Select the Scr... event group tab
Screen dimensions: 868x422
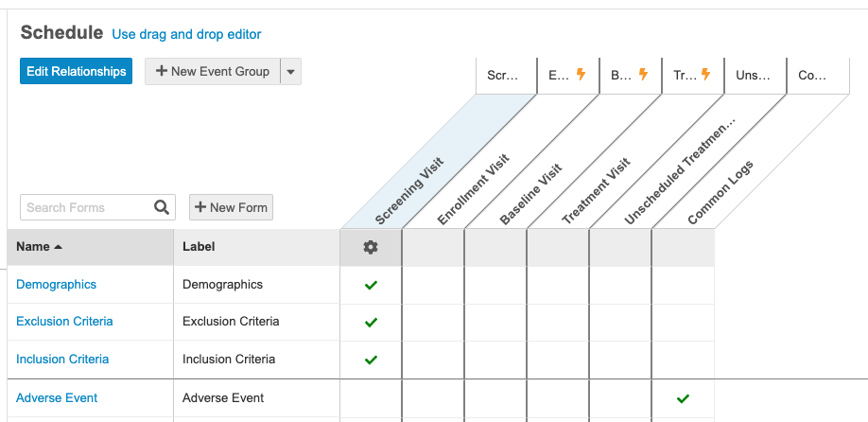505,76
